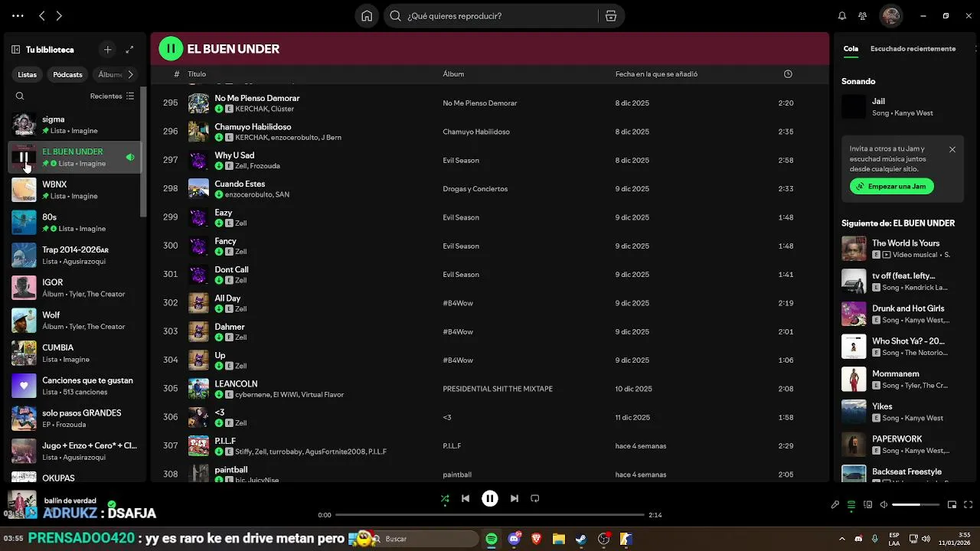Toggle saved checkmark on Why U Sad
Viewport: 980px width, 551px height.
(219, 166)
